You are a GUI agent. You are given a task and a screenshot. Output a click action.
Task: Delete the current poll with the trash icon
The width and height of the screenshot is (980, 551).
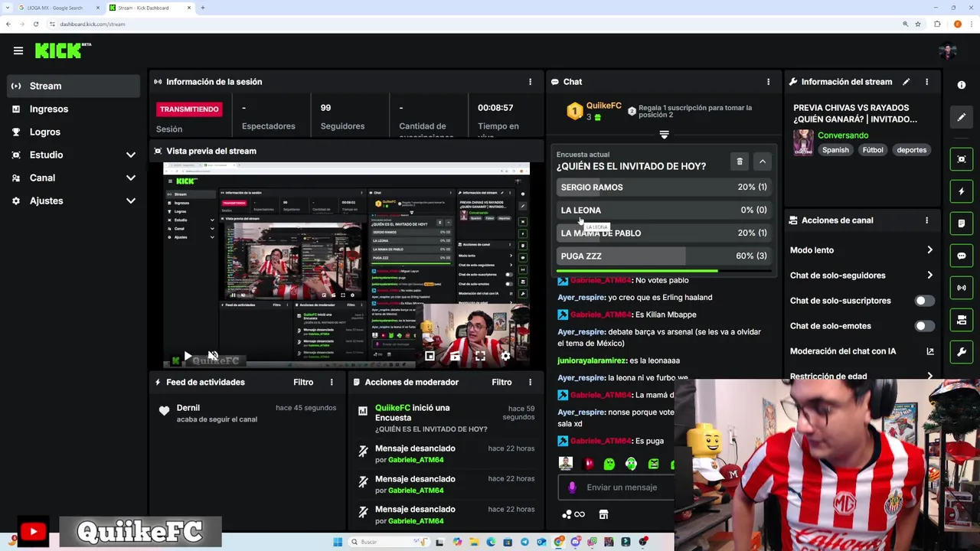tap(740, 161)
